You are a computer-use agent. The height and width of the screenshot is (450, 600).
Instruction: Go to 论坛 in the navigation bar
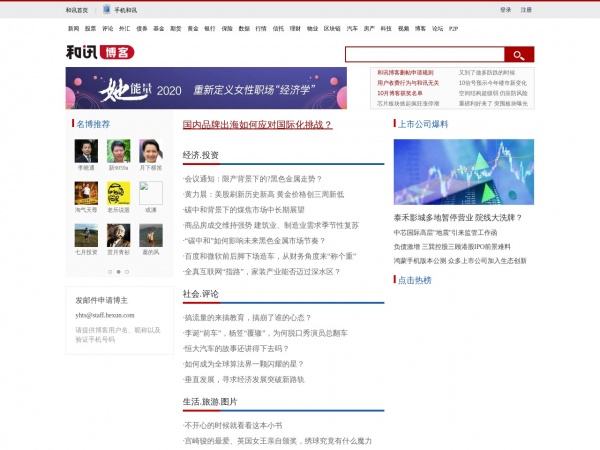[437, 29]
